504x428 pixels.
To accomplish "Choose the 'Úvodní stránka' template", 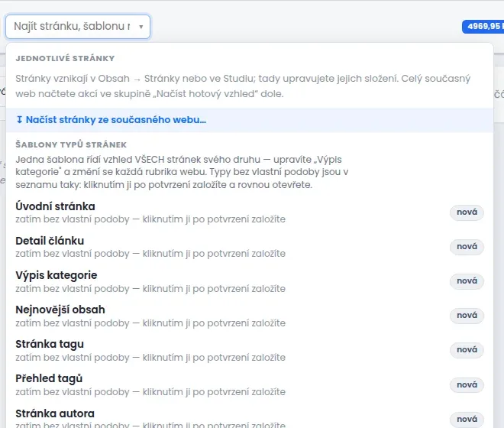I will 250,212.
